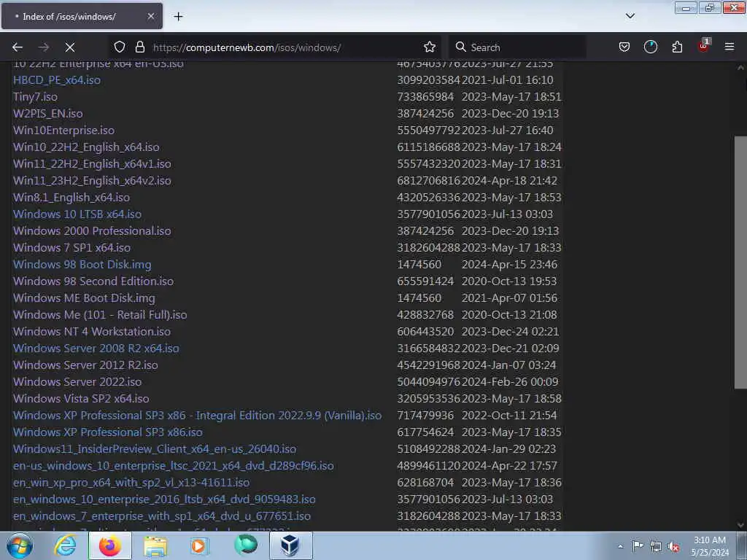The height and width of the screenshot is (560, 747).
Task: Open uBlock Origin extension popup
Action: (x=704, y=46)
